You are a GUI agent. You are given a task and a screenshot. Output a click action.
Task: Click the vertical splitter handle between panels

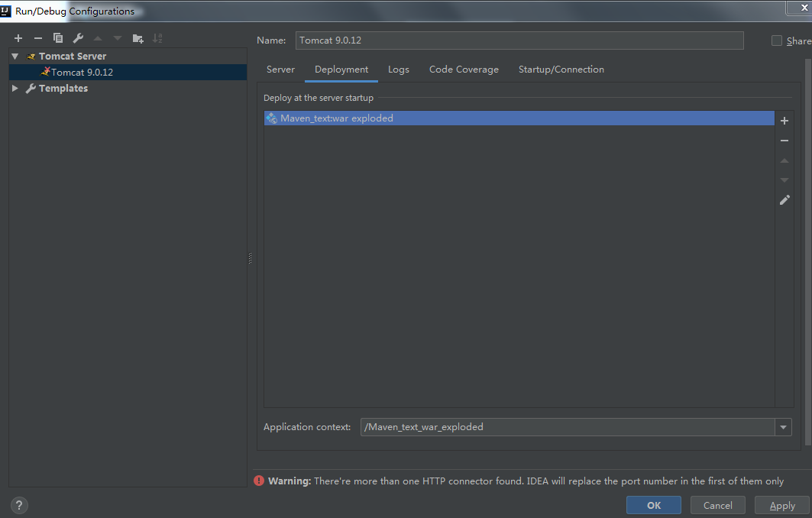(250, 258)
